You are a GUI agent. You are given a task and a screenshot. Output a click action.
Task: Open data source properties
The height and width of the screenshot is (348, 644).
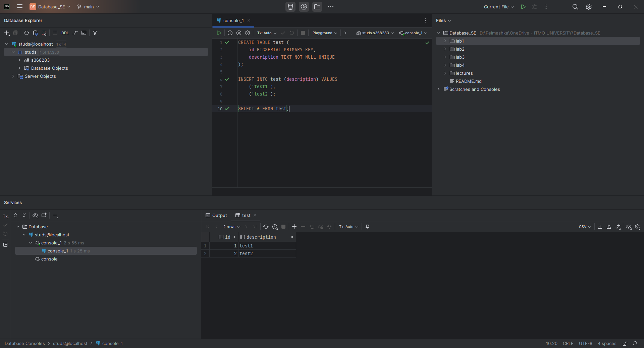(35, 33)
